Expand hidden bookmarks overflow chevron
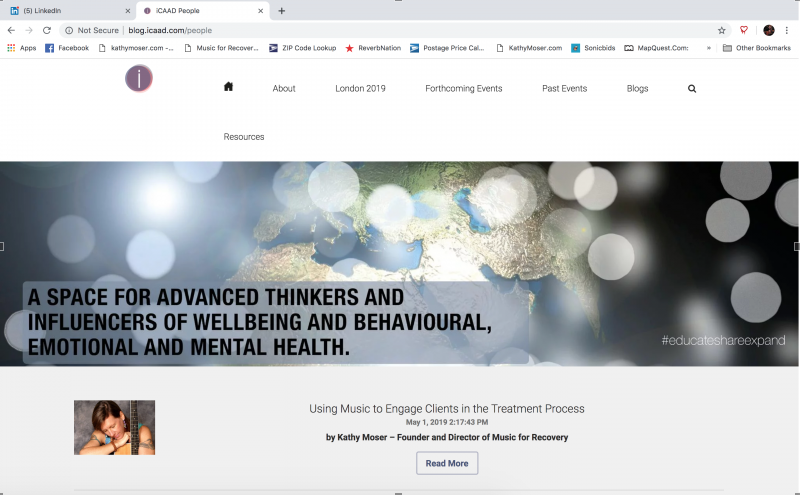The height and width of the screenshot is (495, 800). [x=708, y=48]
